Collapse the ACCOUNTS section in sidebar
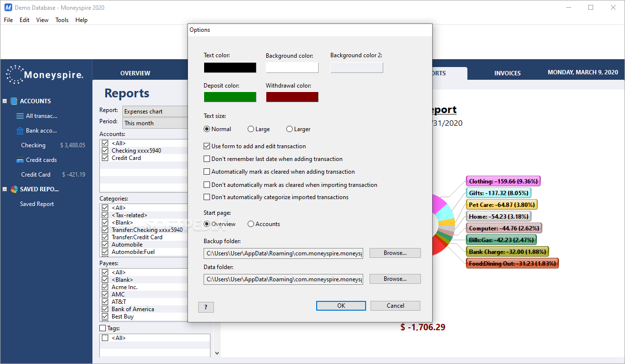The image size is (625, 364). coord(4,101)
